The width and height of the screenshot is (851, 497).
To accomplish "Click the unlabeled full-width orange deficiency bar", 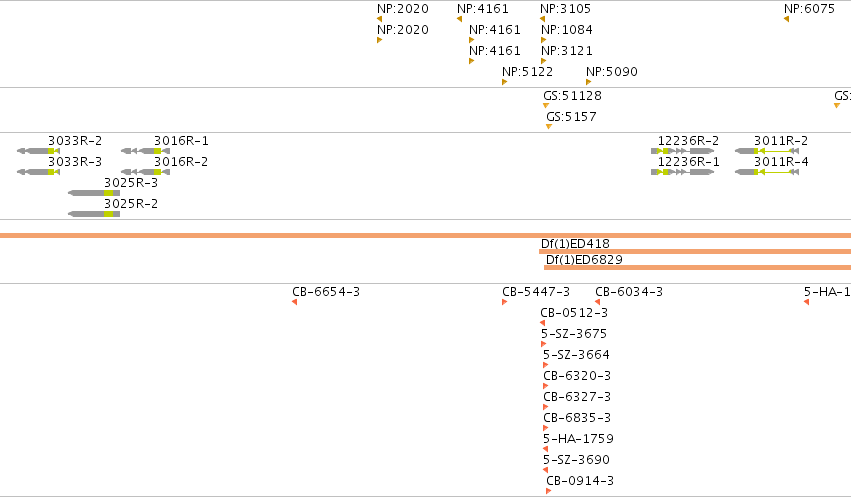I will [x=426, y=235].
